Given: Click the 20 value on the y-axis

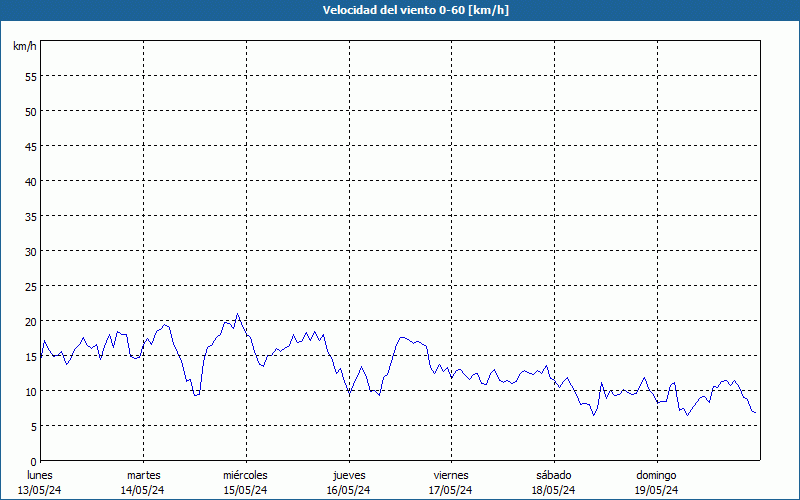Looking at the screenshot, I should tap(31, 321).
